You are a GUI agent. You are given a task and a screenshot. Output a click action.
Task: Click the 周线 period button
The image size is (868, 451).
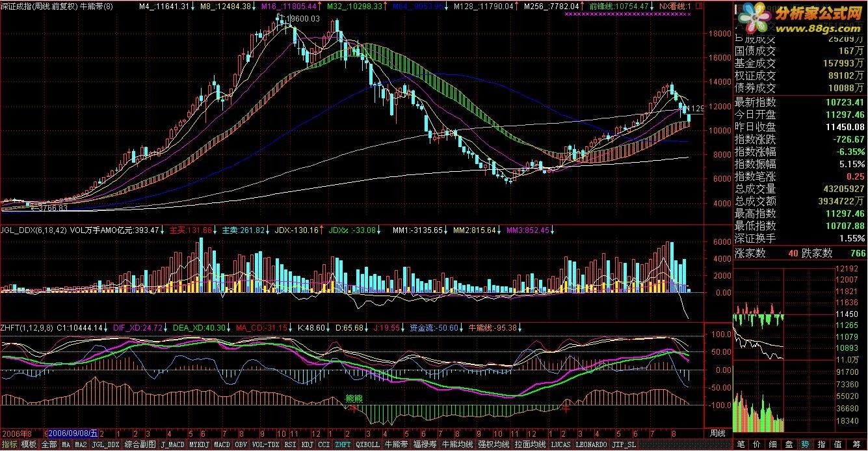pyautogui.click(x=717, y=433)
